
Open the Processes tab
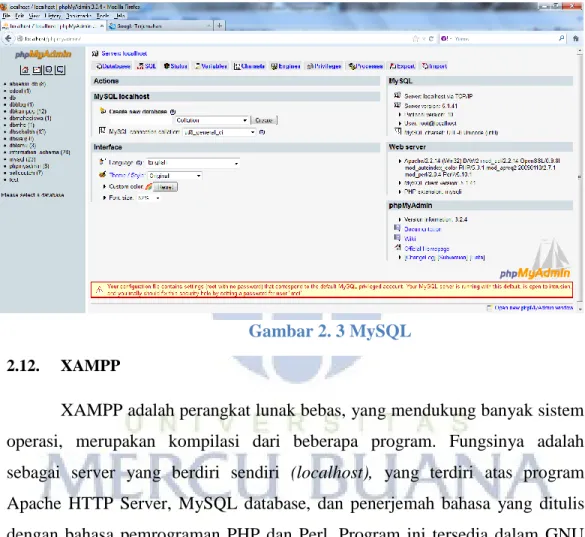(366, 66)
